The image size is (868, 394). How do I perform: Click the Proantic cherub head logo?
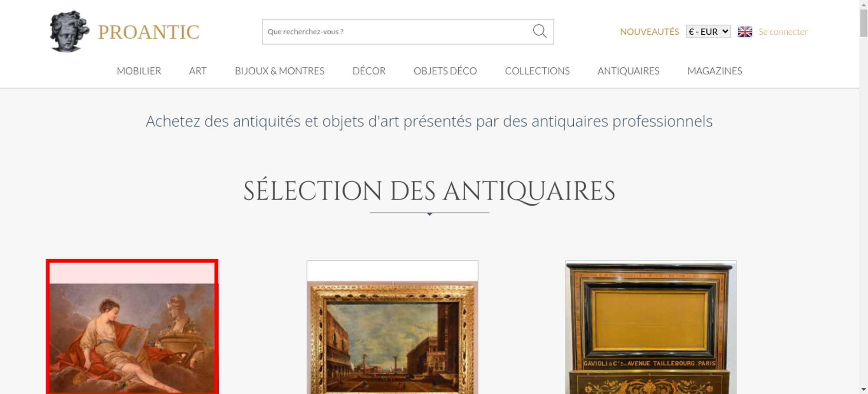pyautogui.click(x=69, y=31)
